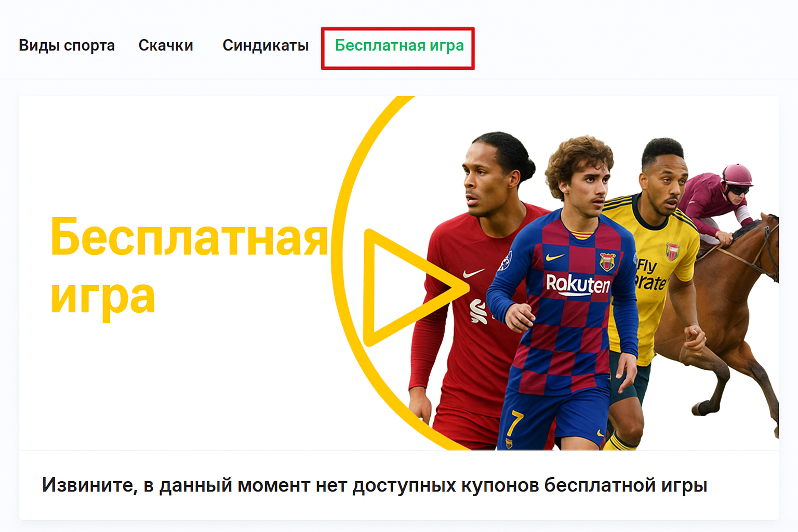This screenshot has height=532, width=798.
Task: Click the Rakuten logo on the striped jersey
Action: [x=578, y=284]
